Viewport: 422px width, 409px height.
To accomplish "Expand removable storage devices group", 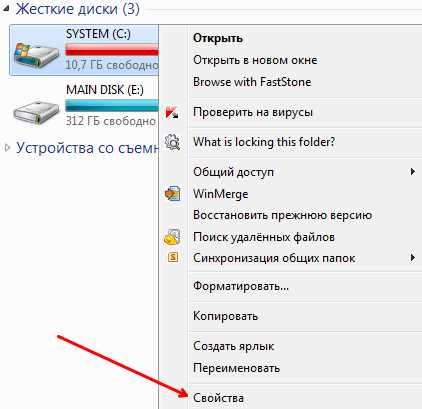I will (x=7, y=148).
